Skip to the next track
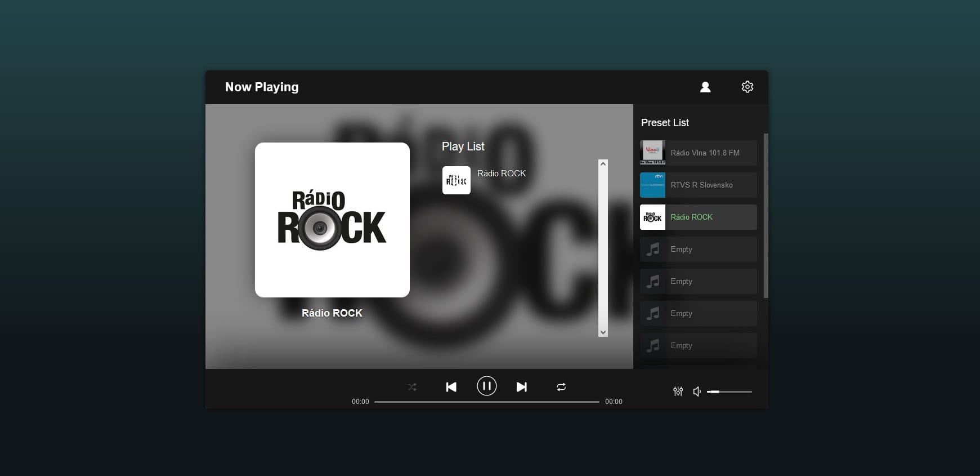Viewport: 980px width, 476px height. (x=522, y=387)
